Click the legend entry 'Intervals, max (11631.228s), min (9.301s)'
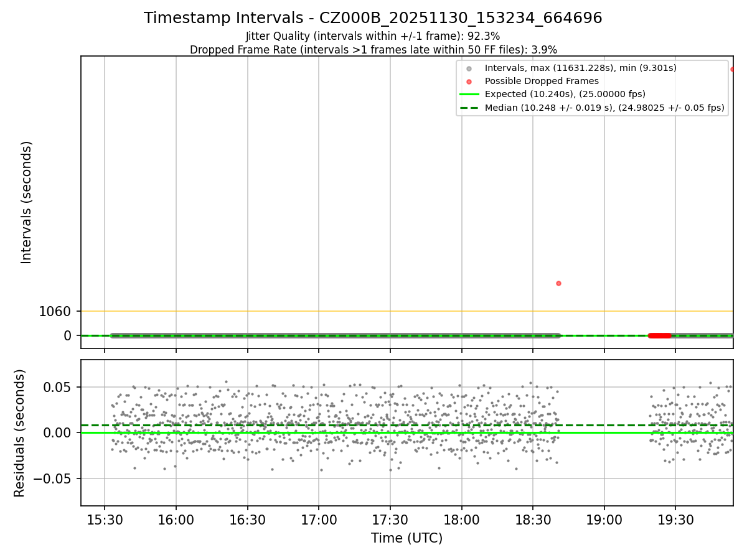 pos(580,68)
